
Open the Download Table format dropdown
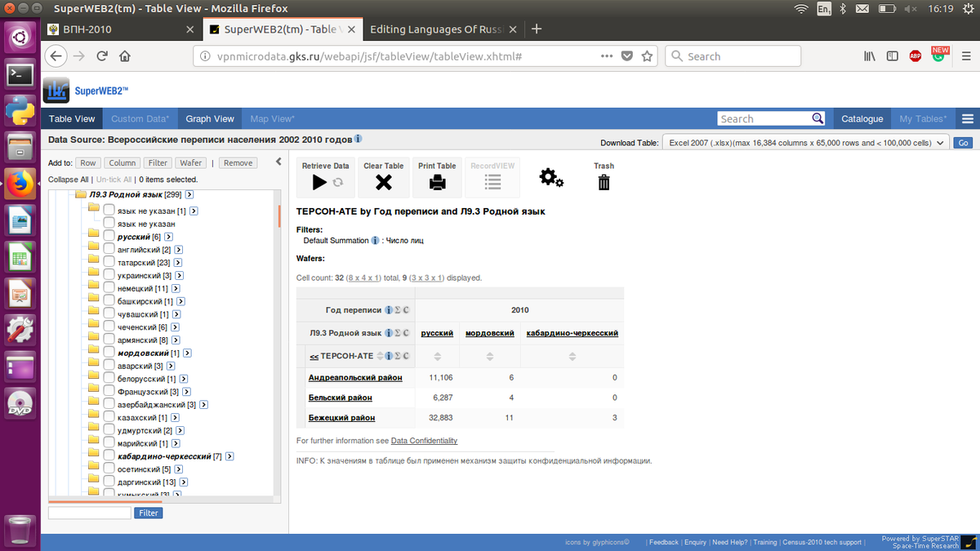coord(807,143)
